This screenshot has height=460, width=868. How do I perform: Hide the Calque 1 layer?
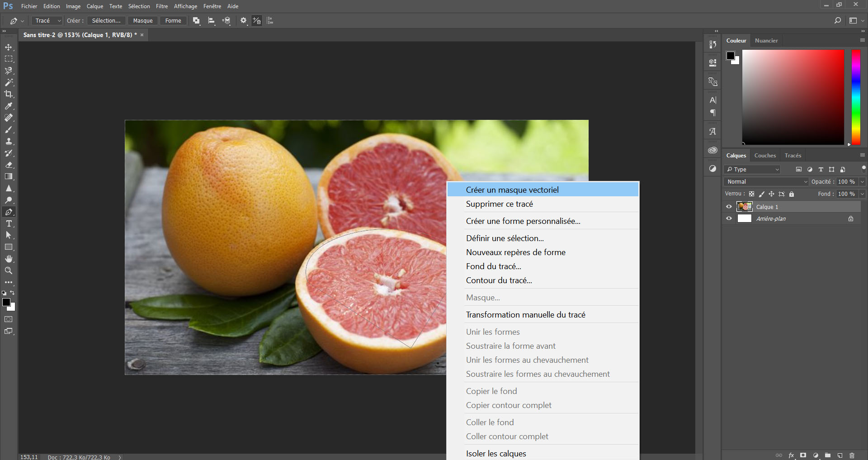[729, 207]
